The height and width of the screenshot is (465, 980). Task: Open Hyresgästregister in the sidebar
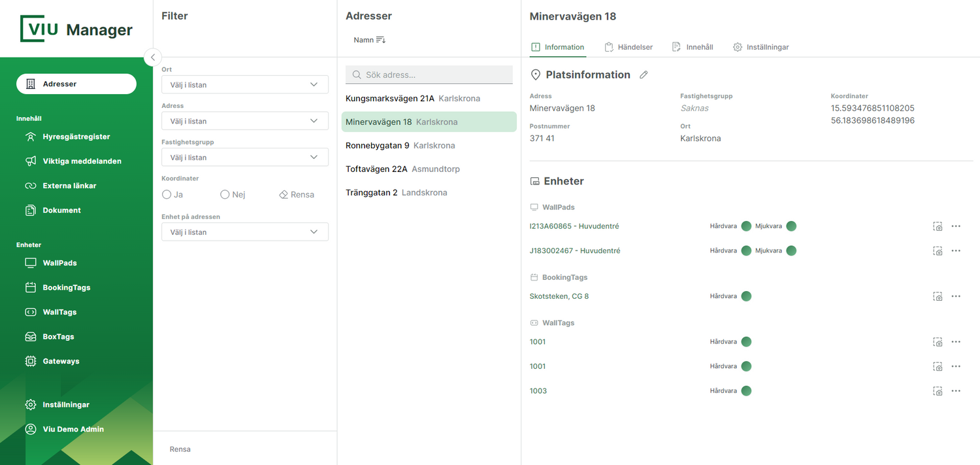76,137
